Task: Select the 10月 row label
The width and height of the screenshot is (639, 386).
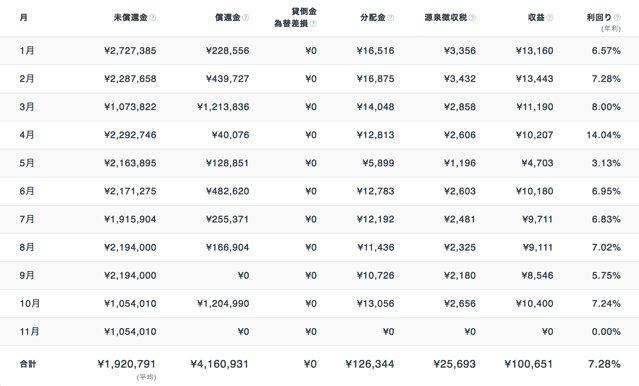Action: pos(30,304)
